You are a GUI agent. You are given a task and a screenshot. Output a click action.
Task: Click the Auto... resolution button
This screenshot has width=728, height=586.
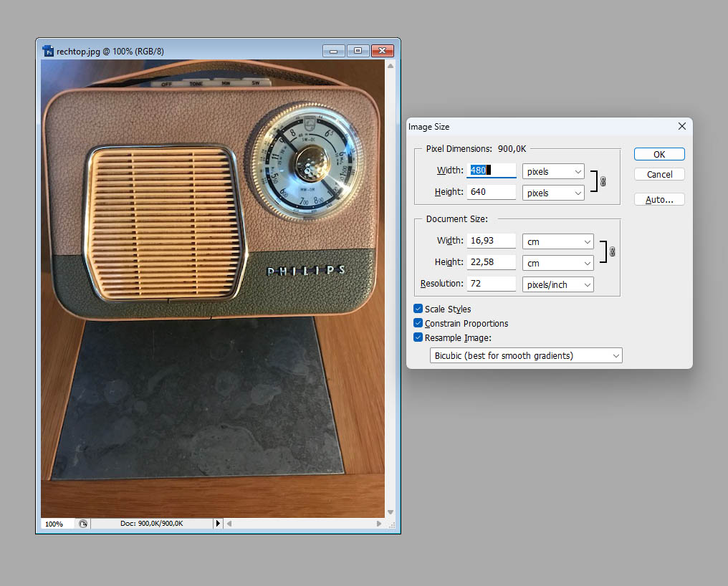point(659,200)
